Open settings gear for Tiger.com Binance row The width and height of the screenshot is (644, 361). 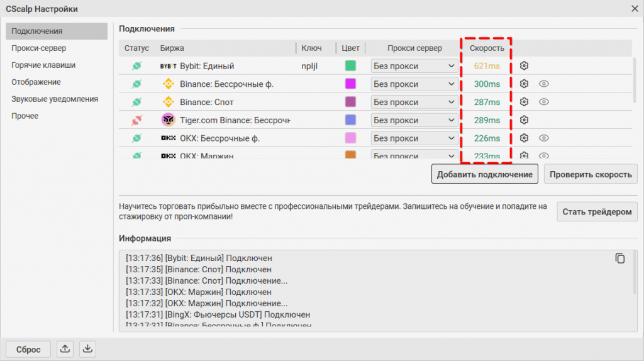pos(525,120)
